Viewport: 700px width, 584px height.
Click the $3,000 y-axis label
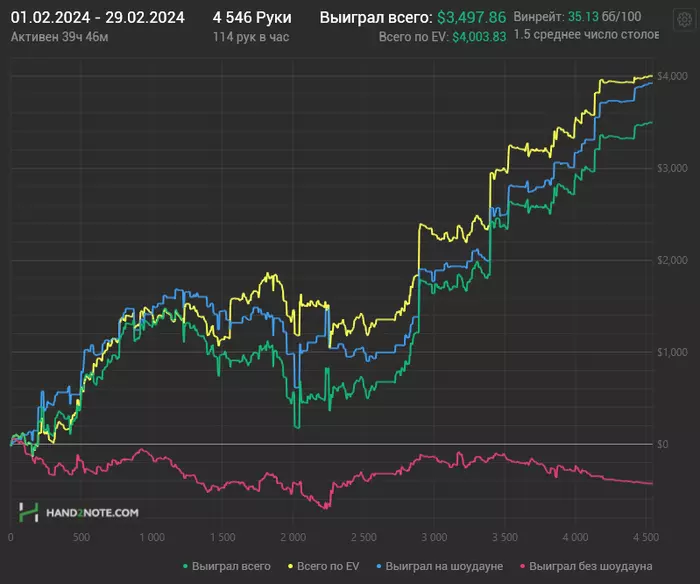tap(672, 168)
